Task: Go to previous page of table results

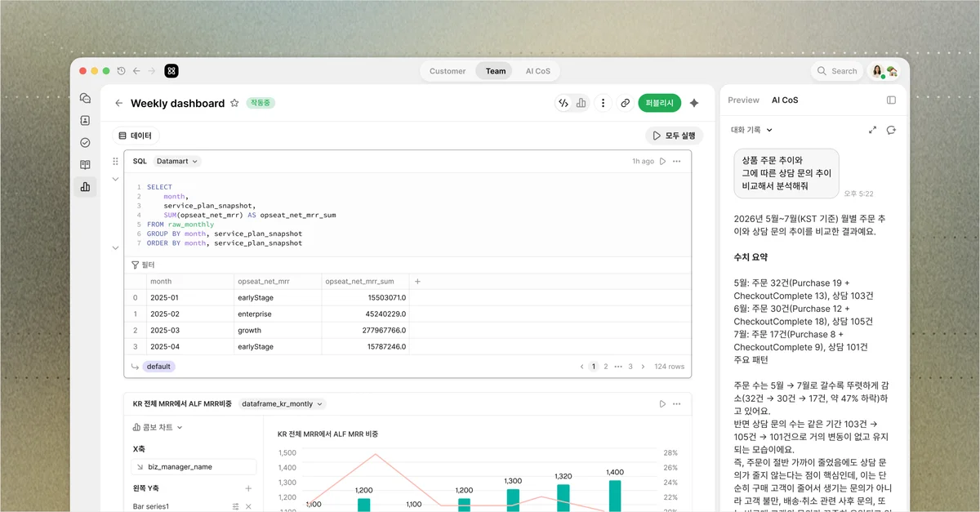Action: pos(581,367)
